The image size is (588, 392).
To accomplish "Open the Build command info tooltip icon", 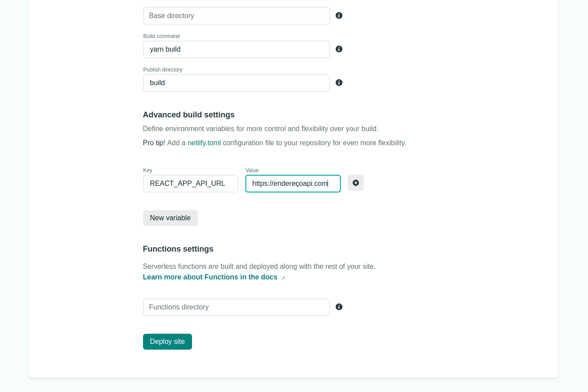I will (339, 49).
